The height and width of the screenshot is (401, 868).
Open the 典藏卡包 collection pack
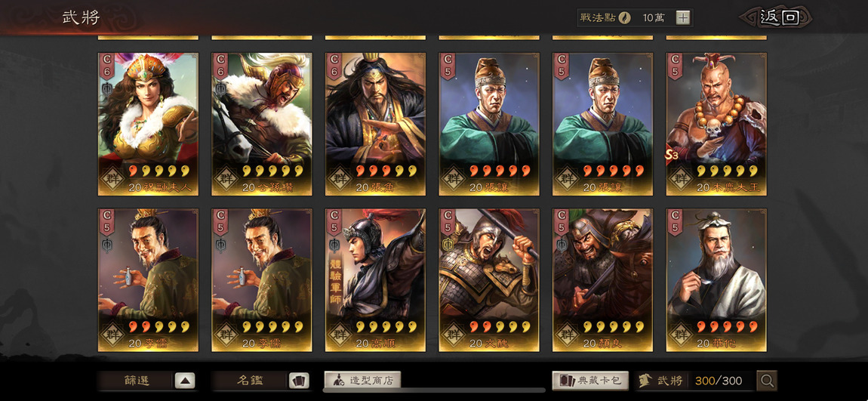coord(590,381)
